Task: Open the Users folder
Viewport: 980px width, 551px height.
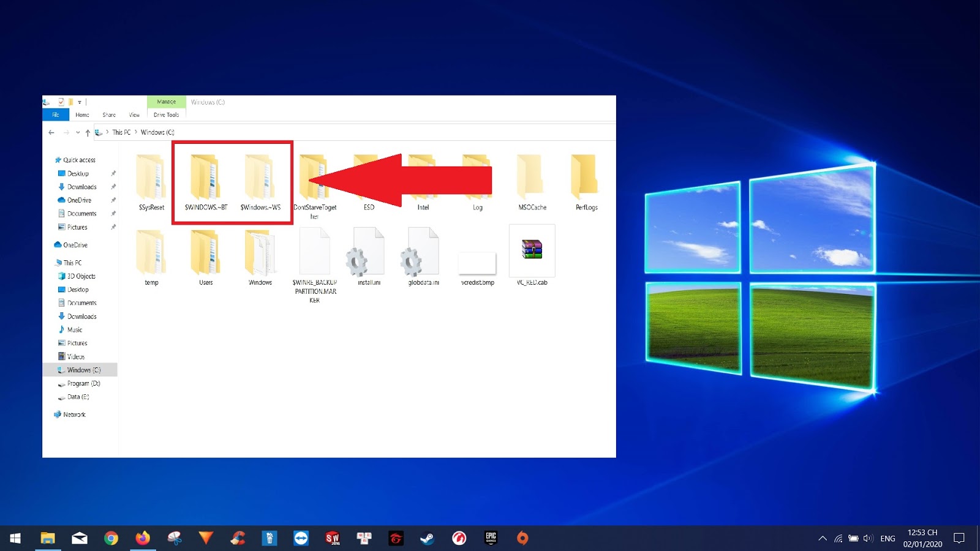Action: click(206, 258)
